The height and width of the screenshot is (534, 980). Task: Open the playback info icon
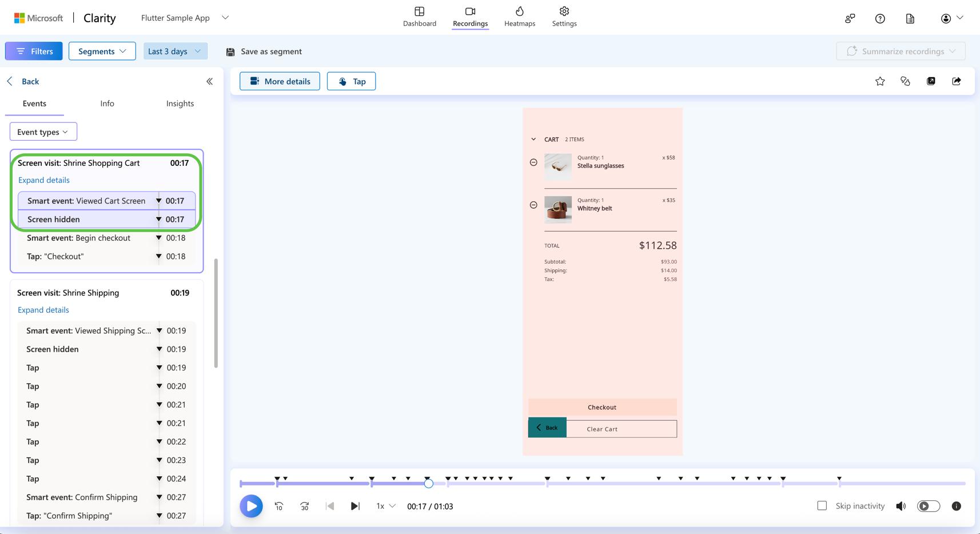coord(956,506)
